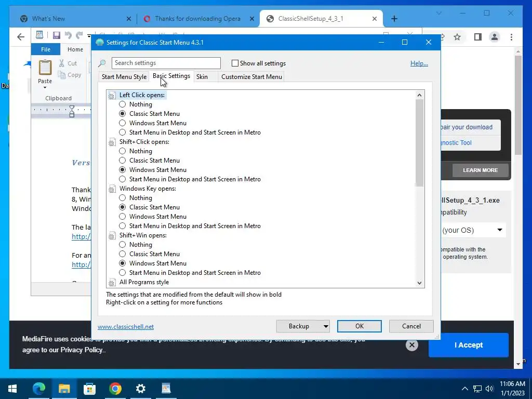Select Windows Start Menu for Left Click
The height and width of the screenshot is (399, 532).
(x=123, y=123)
